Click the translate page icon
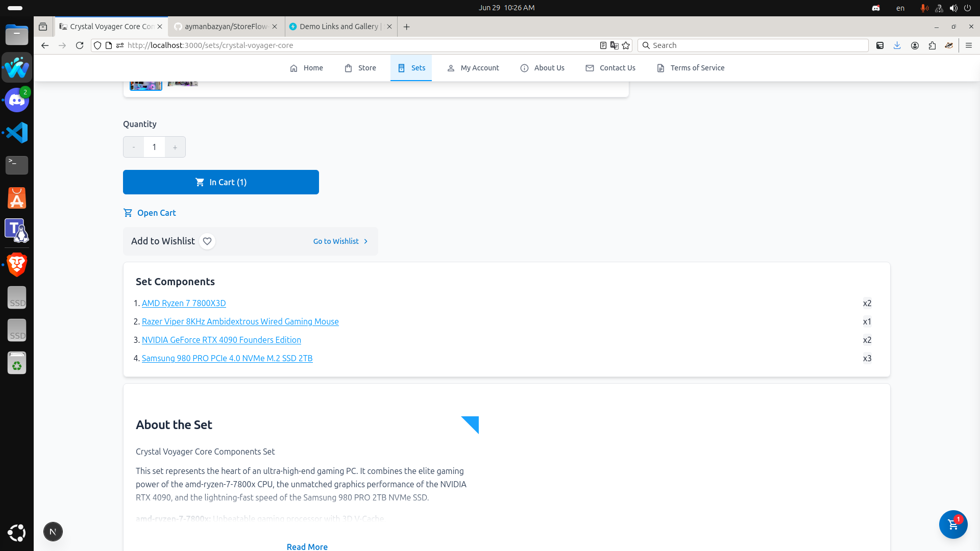The width and height of the screenshot is (980, 551). pos(615,45)
